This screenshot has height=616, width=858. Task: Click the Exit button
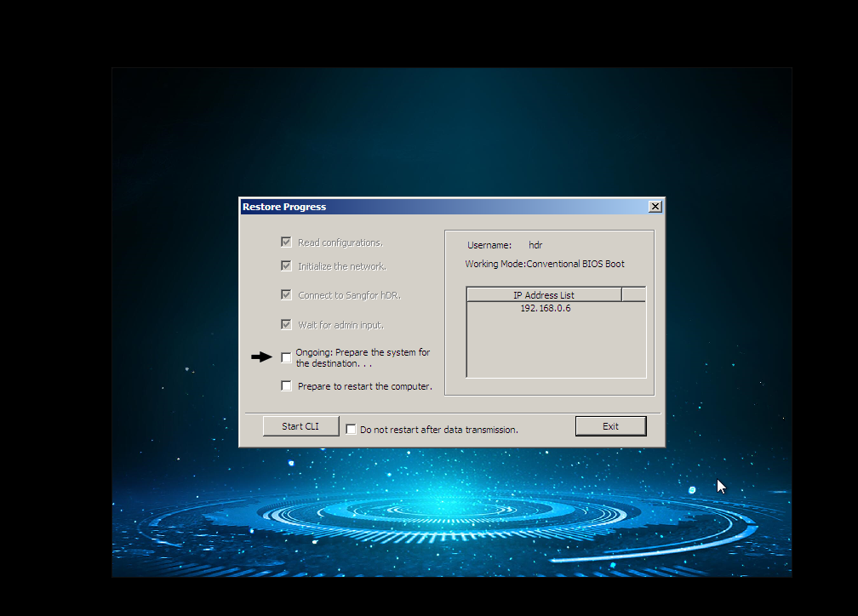[610, 425]
